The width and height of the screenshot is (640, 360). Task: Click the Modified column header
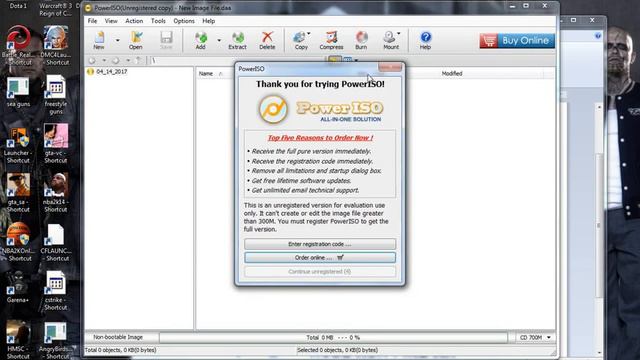pos(452,73)
